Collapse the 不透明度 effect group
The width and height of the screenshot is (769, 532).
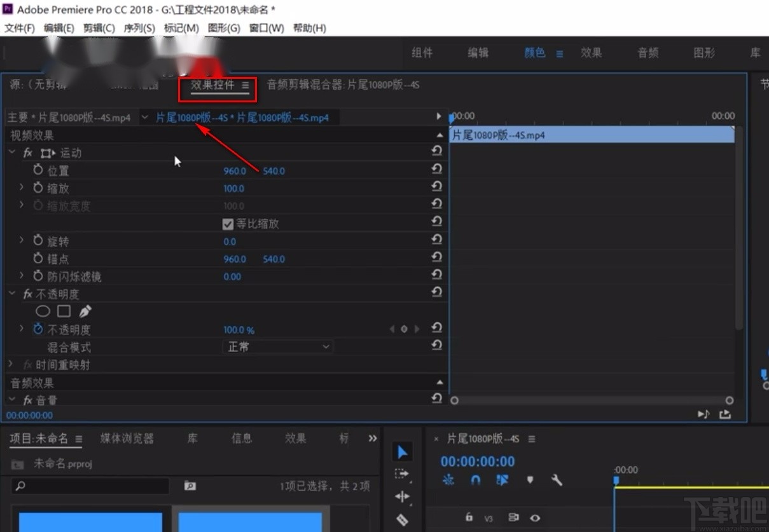point(12,294)
